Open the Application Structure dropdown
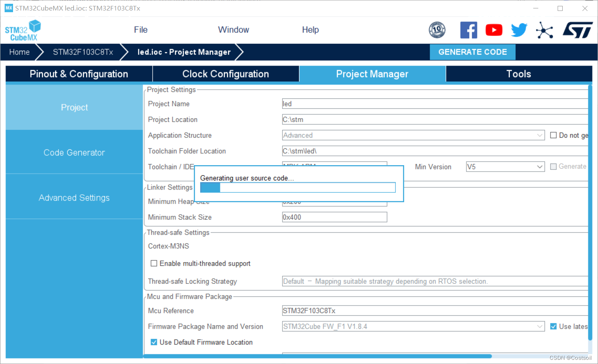Image resolution: width=598 pixels, height=364 pixels. pos(413,135)
